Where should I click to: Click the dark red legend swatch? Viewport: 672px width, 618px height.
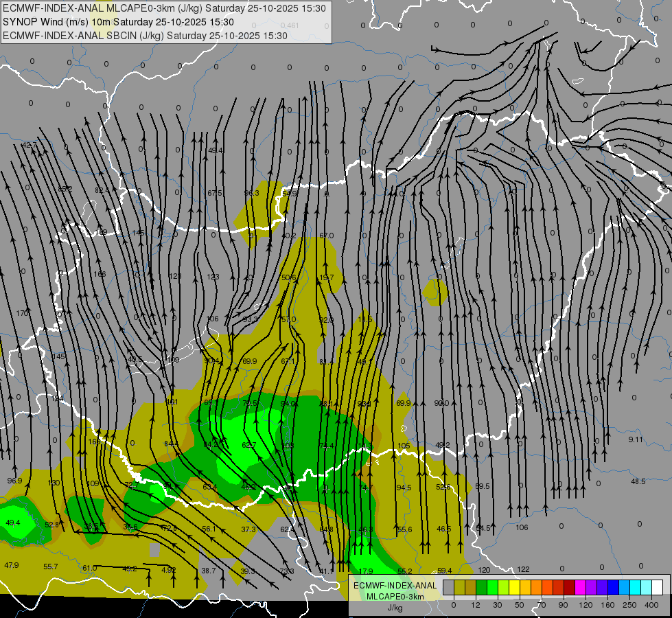click(x=570, y=588)
